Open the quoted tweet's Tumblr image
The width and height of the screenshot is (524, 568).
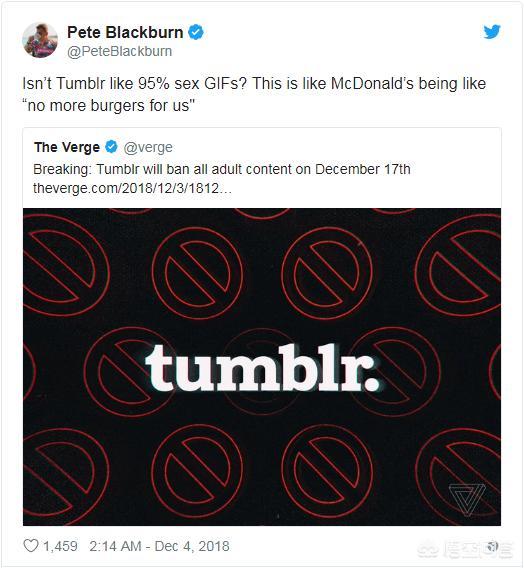(x=262, y=367)
